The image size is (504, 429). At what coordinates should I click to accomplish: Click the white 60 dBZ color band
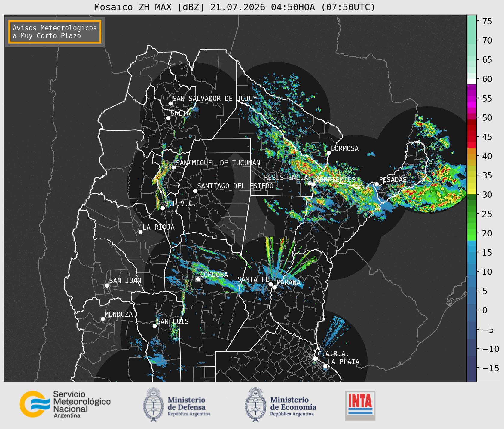tap(472, 81)
